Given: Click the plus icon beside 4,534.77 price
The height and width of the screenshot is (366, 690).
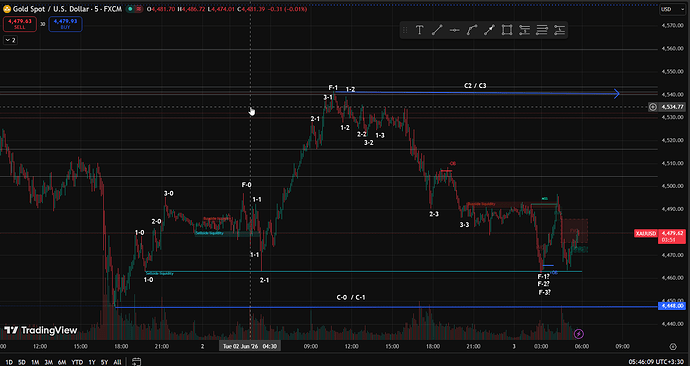Looking at the screenshot, I should point(653,107).
